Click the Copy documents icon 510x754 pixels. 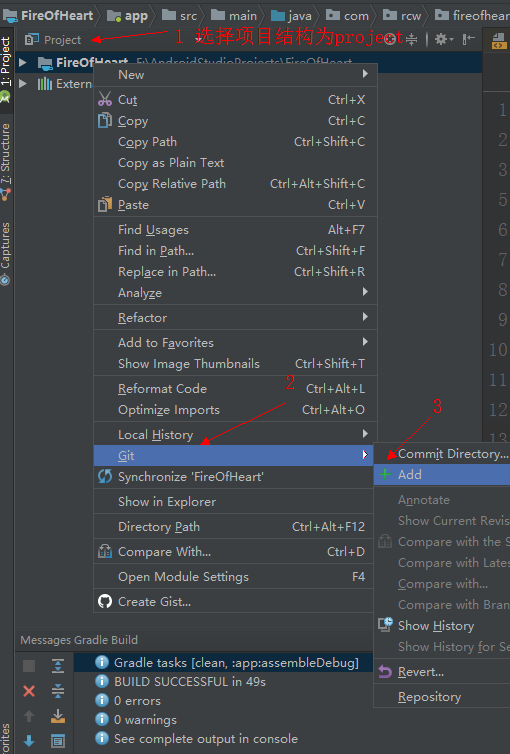click(105, 120)
